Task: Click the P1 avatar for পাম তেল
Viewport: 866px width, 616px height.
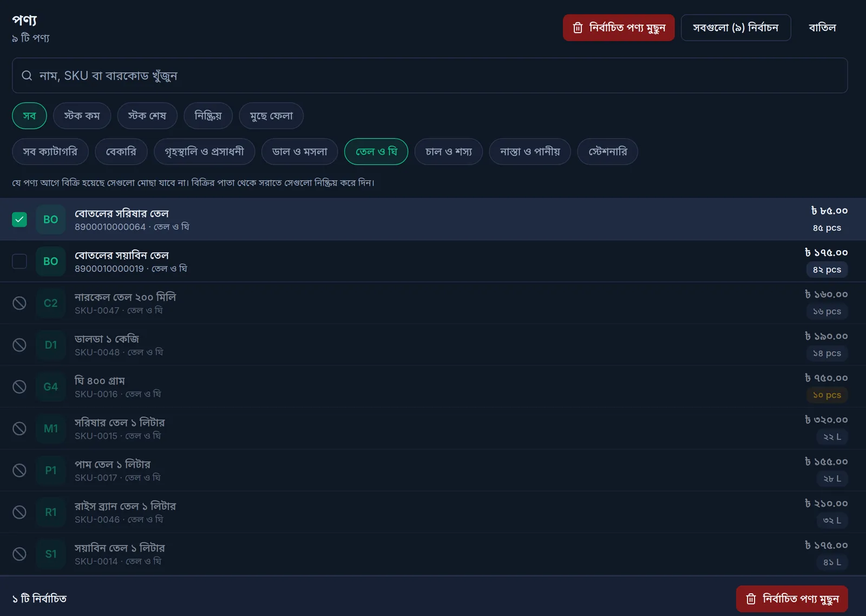Action: [51, 470]
